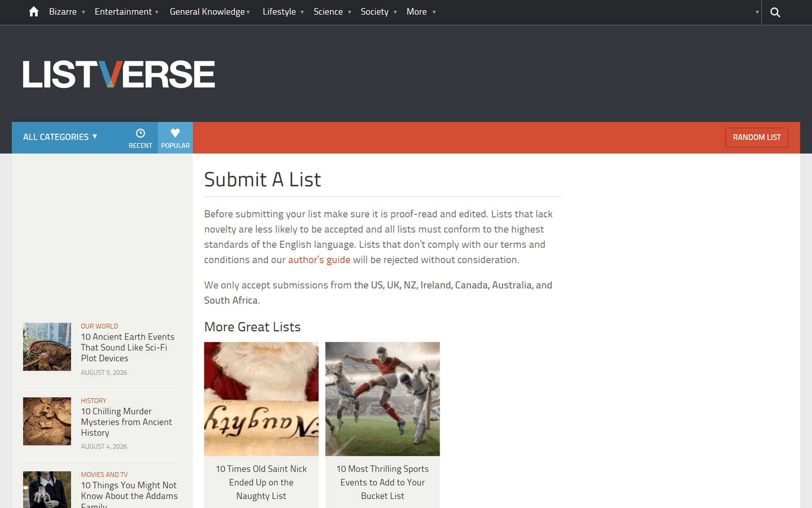Open the Santa Naughty List image
This screenshot has width=812, height=508.
(x=261, y=399)
